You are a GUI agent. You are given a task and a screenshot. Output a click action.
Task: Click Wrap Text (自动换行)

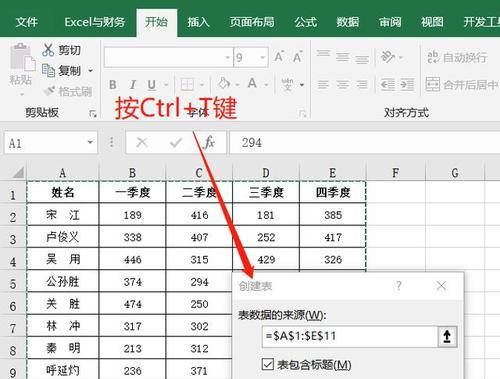(x=457, y=57)
